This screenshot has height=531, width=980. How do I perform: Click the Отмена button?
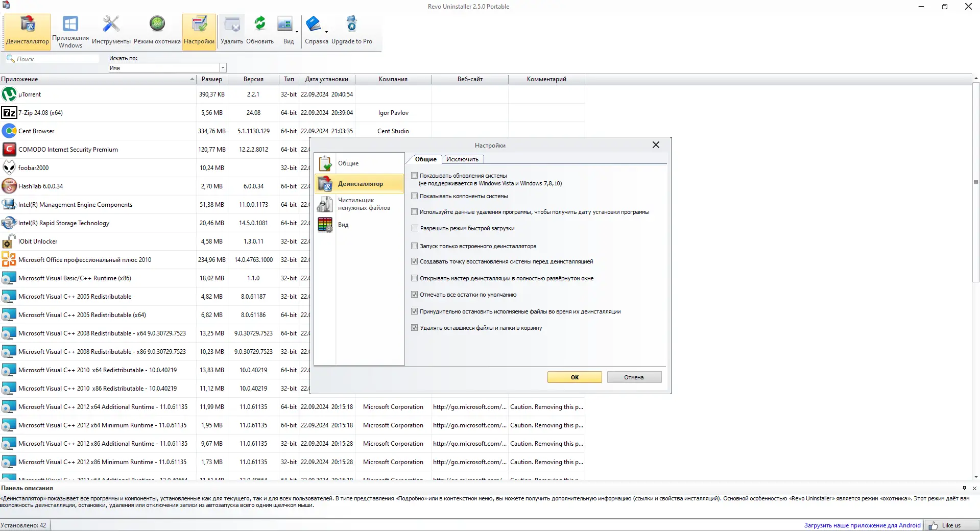(634, 377)
